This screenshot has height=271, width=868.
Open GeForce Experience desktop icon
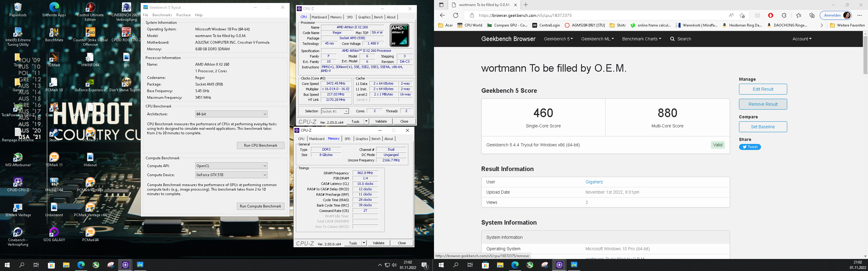tap(90, 85)
